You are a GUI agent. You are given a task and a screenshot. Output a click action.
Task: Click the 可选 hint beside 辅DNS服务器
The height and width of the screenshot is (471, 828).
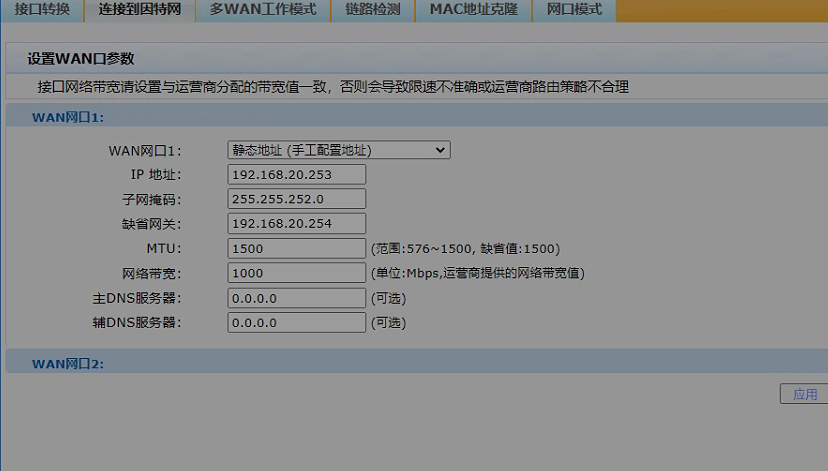pos(388,323)
